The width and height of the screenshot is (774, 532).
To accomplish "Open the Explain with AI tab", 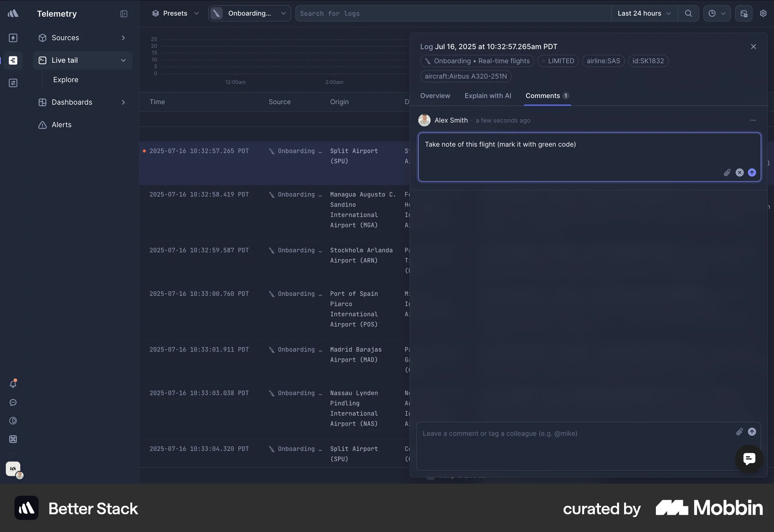I will 487,96.
